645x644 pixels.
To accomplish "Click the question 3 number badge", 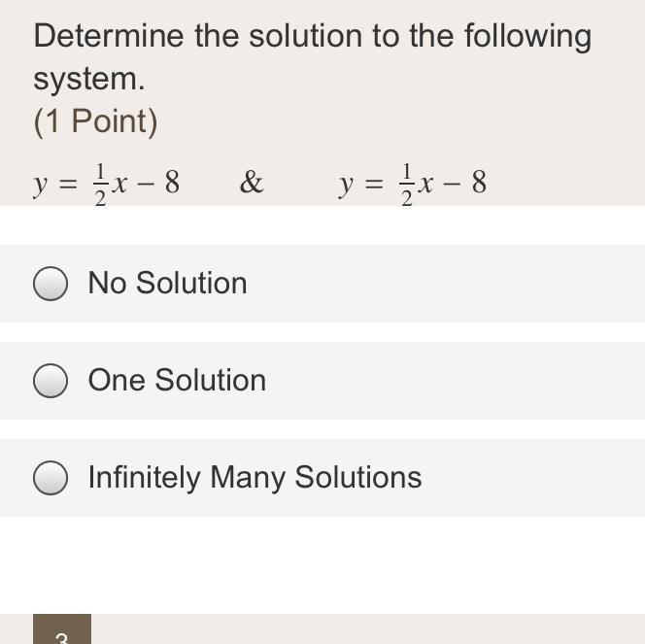I will point(62,629).
